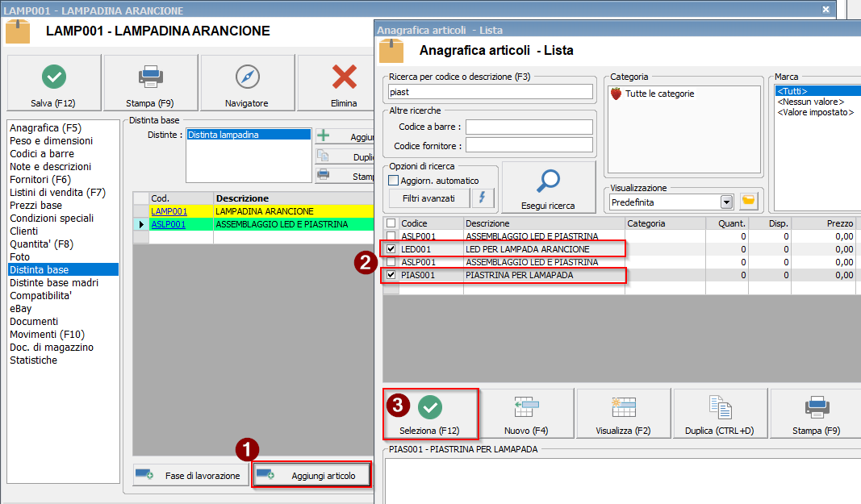Open the Fornitori (F6) section
861x504 pixels.
40,179
